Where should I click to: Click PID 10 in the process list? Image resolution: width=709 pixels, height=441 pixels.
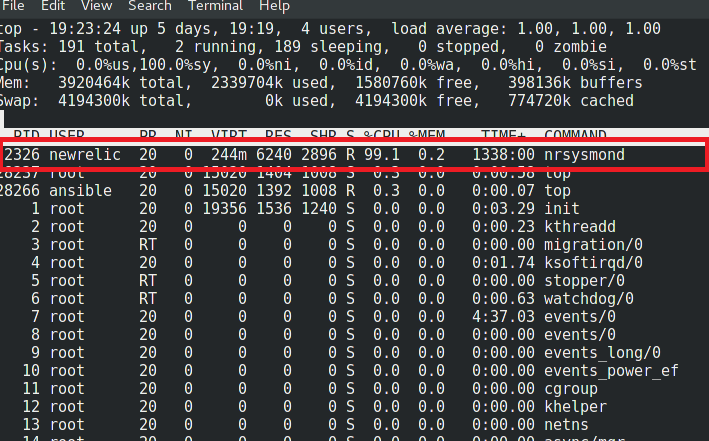click(x=31, y=371)
